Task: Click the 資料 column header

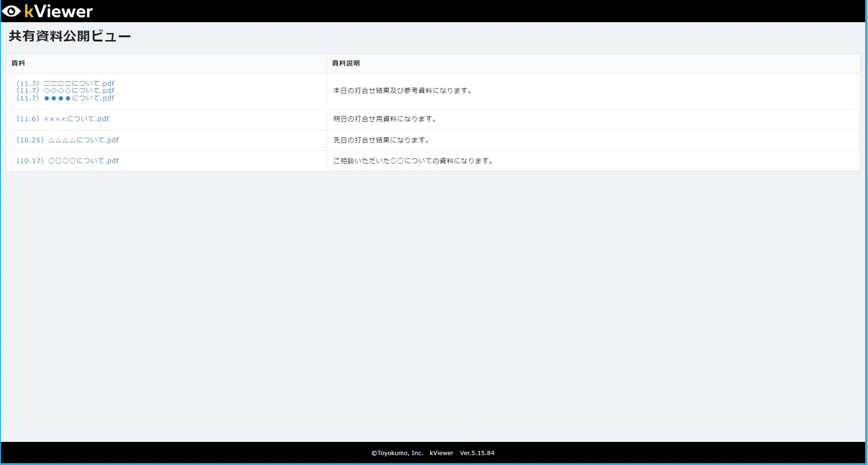Action: tap(18, 63)
